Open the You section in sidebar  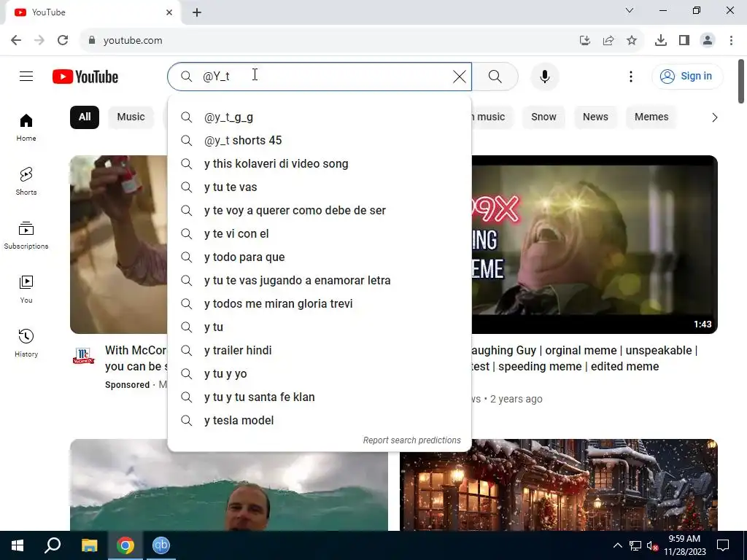[x=26, y=289]
